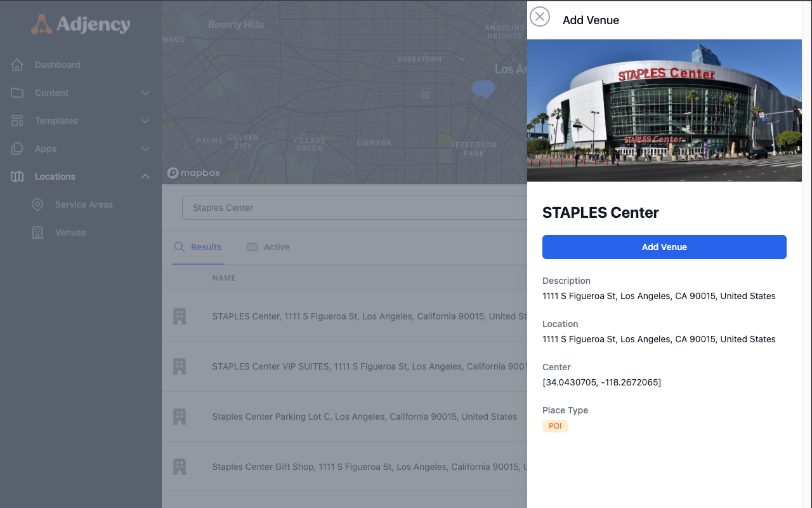
Task: Click the Description address text
Action: point(658,296)
